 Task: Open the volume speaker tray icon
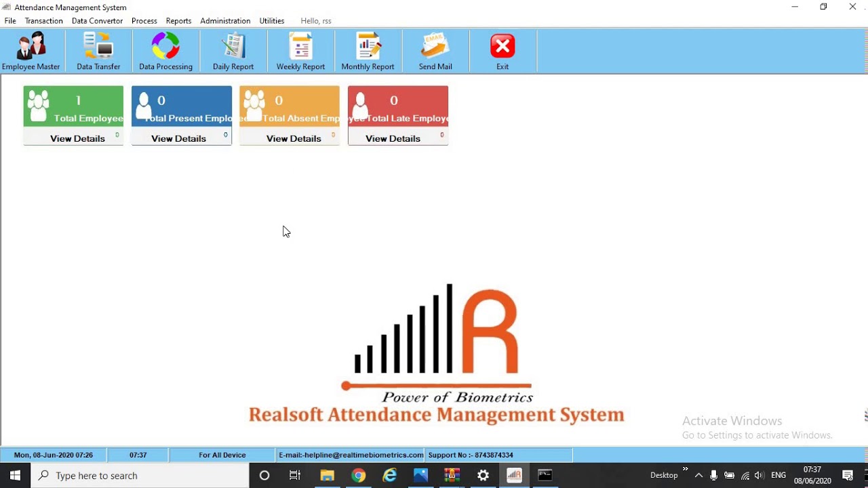coord(759,476)
